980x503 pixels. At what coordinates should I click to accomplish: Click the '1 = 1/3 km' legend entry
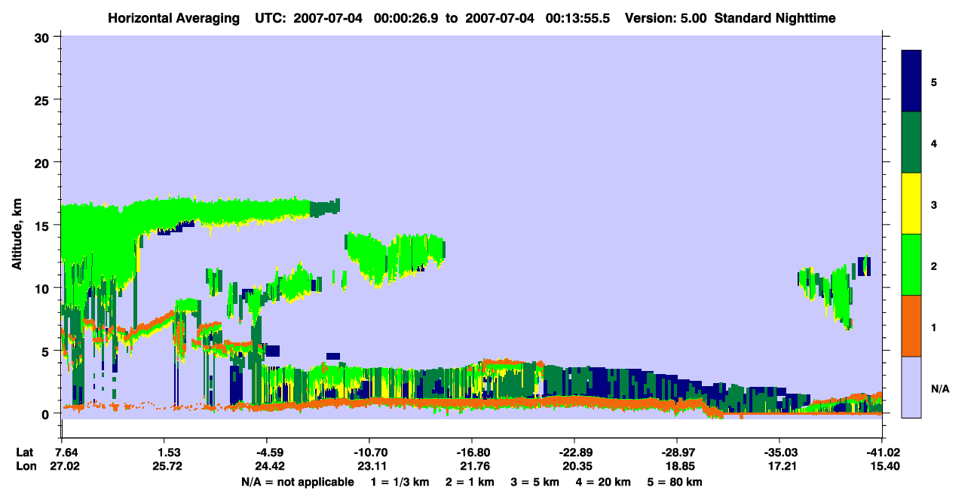click(x=402, y=482)
